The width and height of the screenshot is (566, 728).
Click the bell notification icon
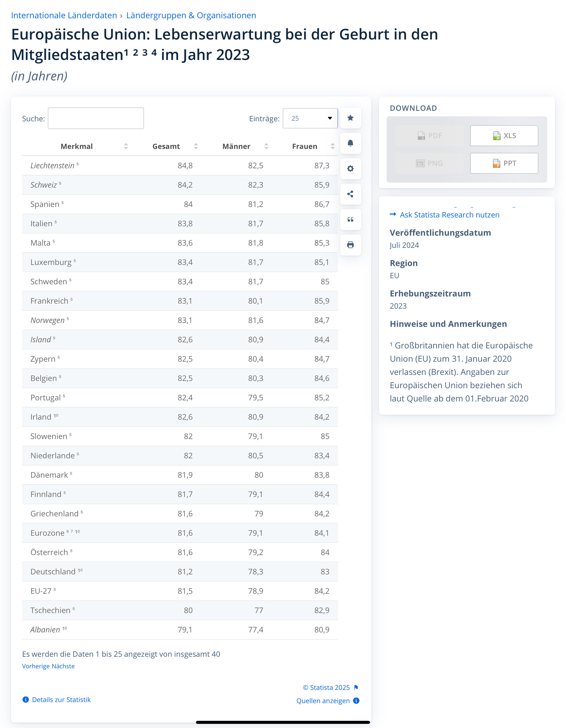[350, 143]
